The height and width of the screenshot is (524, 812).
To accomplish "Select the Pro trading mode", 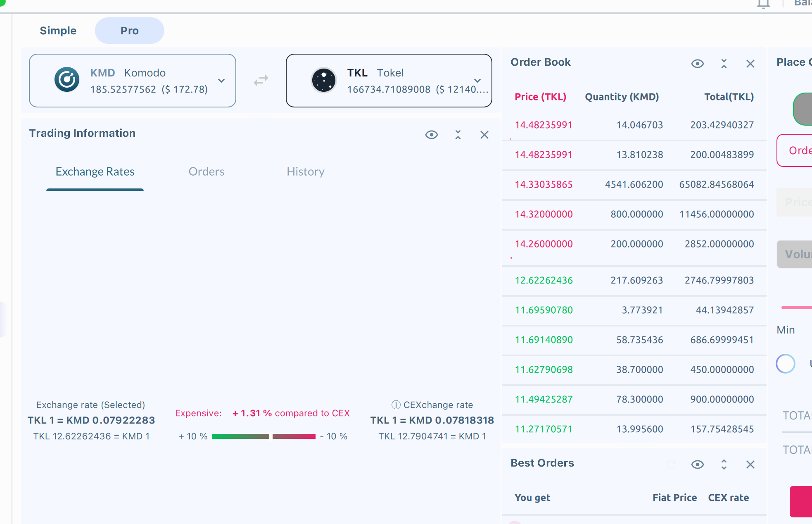I will click(129, 30).
